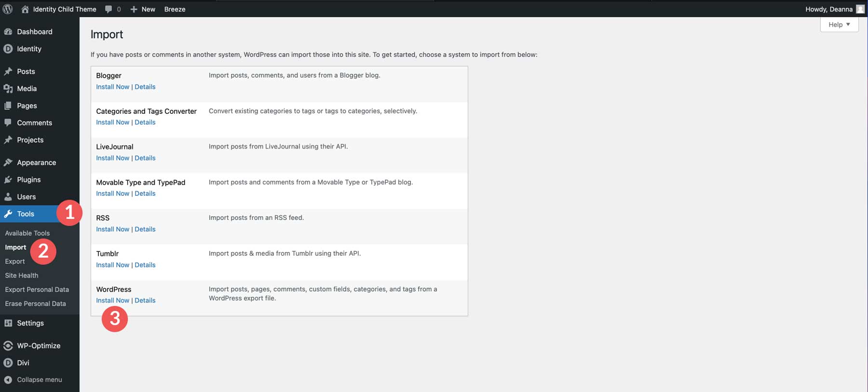Click the Dashboard gauge icon
The height and width of the screenshot is (392, 868).
click(x=8, y=31)
